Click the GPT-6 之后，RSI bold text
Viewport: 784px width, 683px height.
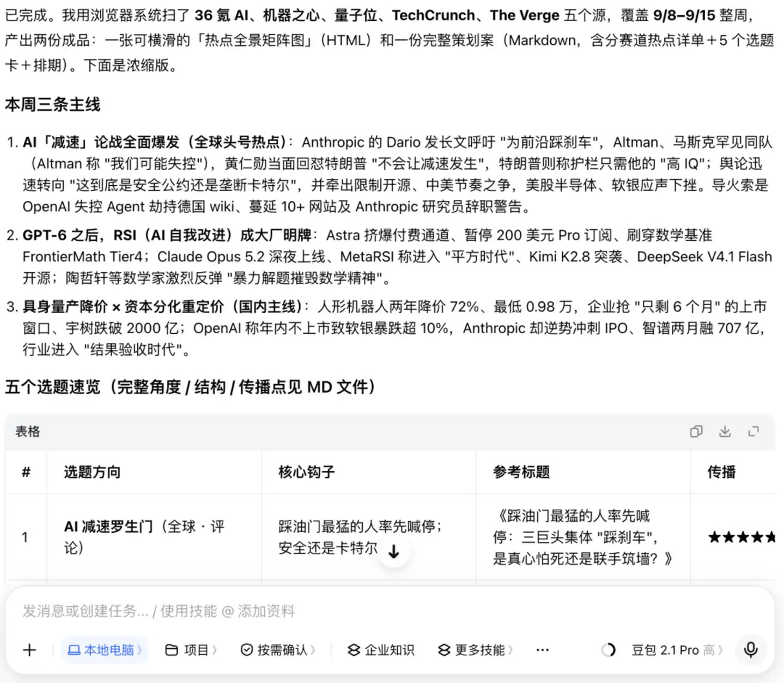click(167, 235)
